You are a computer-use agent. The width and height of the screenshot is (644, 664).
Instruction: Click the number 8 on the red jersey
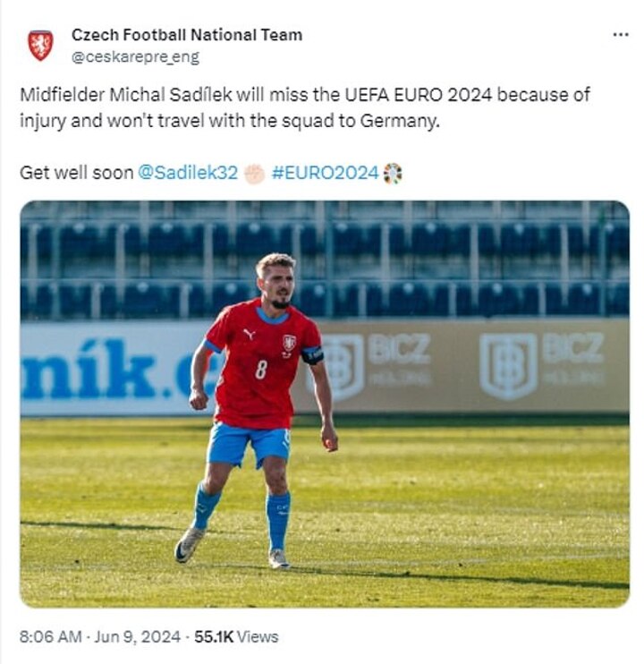(260, 368)
